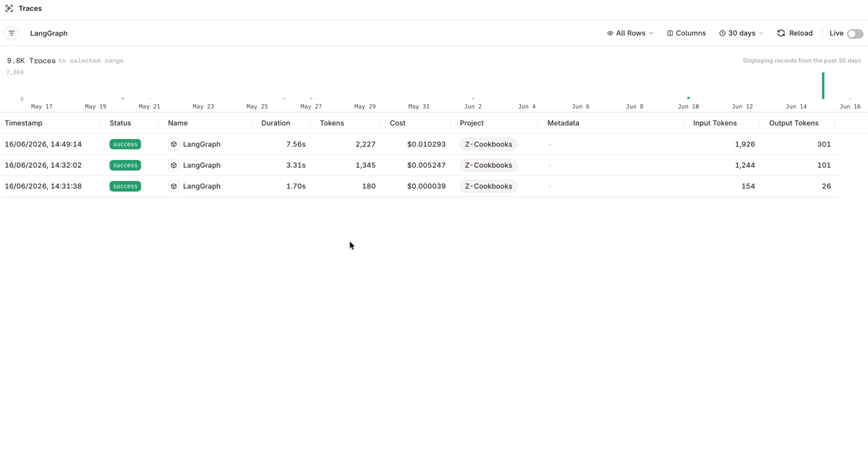Click the tall green bar in chart
868x459 pixels.
coord(823,85)
